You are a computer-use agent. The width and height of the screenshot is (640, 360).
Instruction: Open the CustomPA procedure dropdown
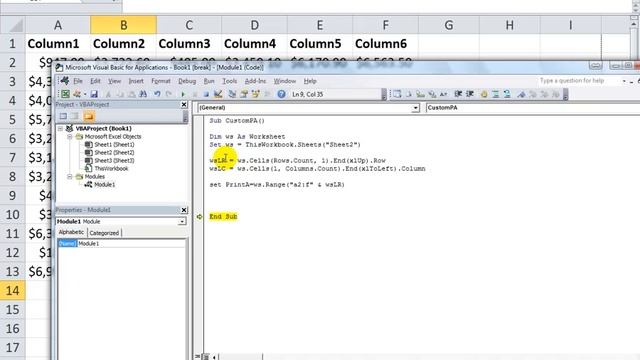click(x=532, y=108)
